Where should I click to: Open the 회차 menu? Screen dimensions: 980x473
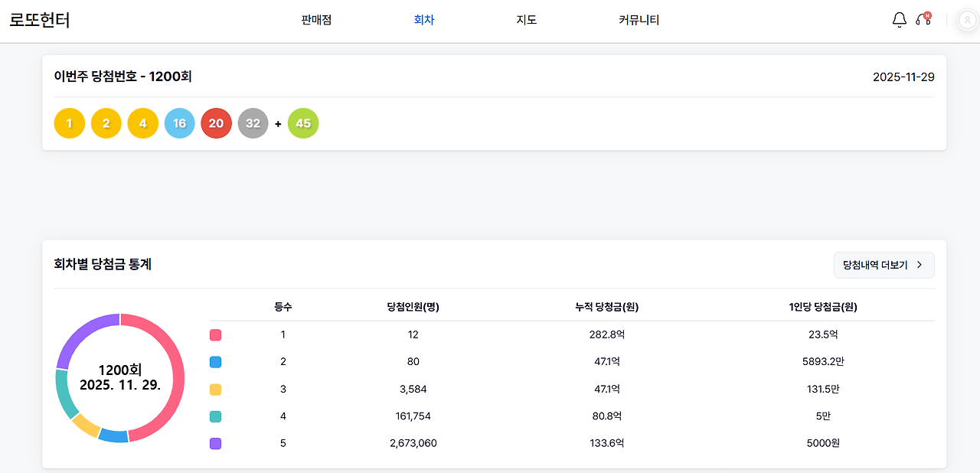[x=424, y=20]
